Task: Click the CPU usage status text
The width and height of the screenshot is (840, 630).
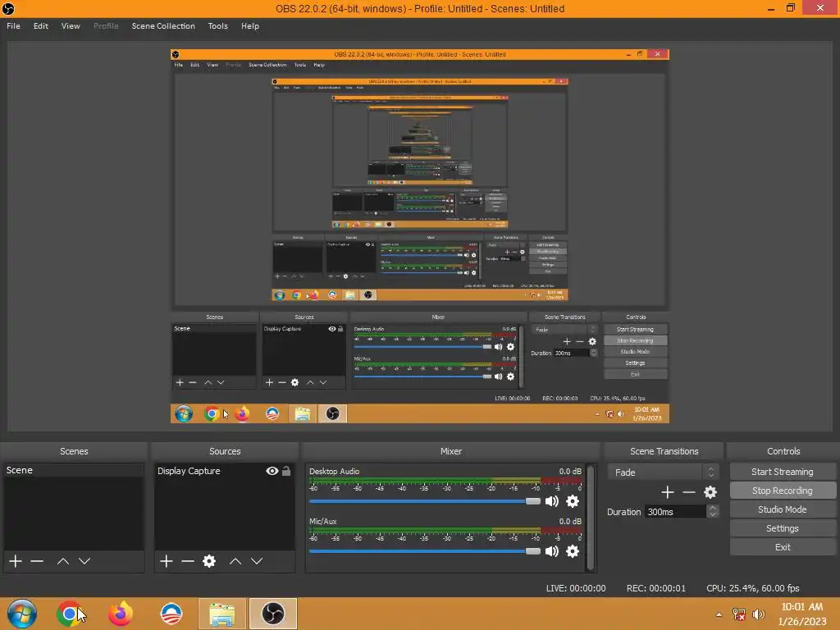Action: [753, 587]
